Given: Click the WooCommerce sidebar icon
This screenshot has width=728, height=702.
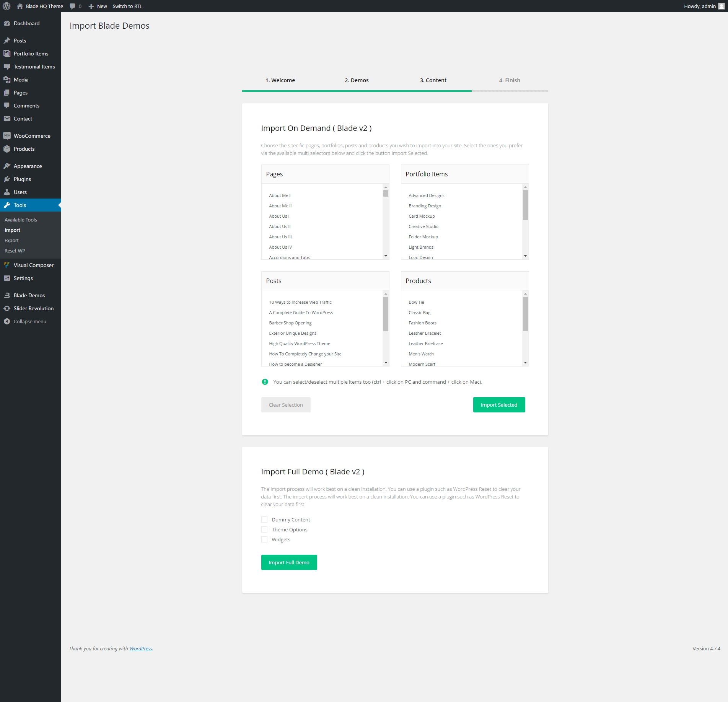Looking at the screenshot, I should [x=7, y=136].
